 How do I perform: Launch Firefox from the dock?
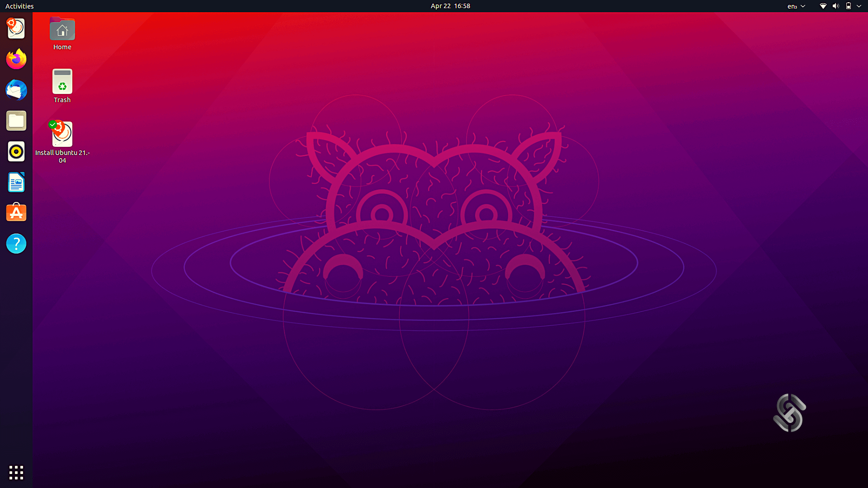[x=16, y=59]
